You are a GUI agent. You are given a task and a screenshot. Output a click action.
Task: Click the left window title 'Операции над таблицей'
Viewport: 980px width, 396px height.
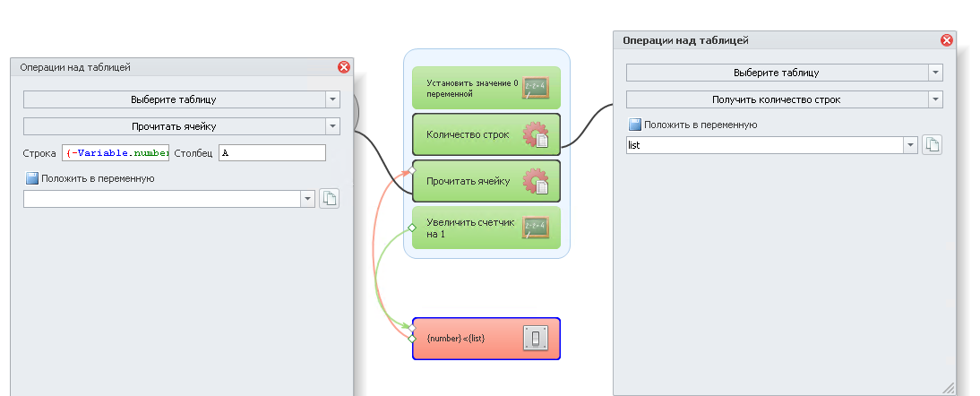(x=75, y=67)
